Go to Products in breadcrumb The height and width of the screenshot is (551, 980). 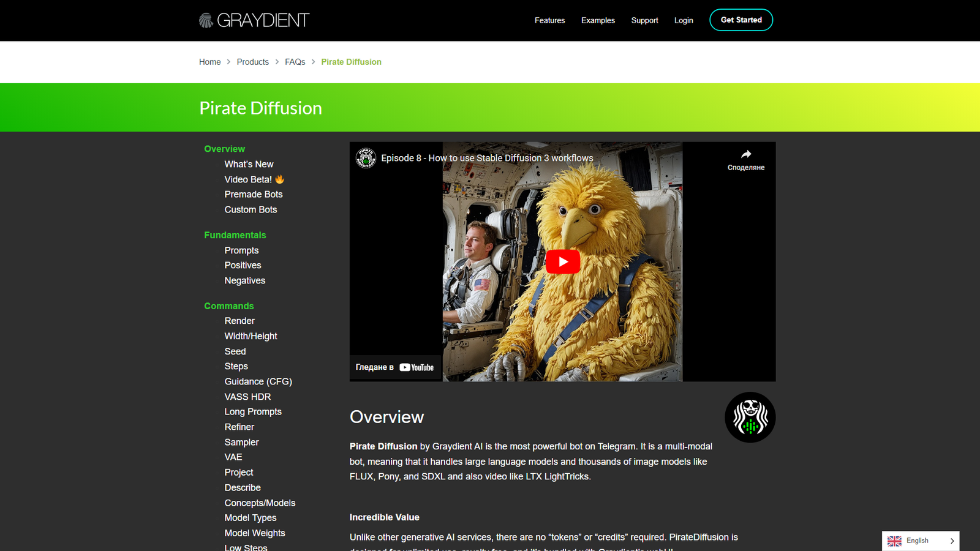click(x=252, y=62)
